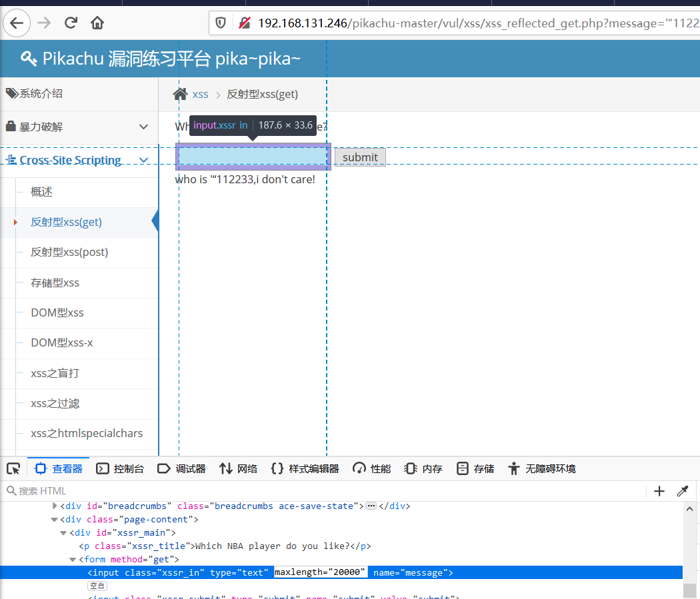The image size is (700, 599).
Task: Open DOM型xss in the sidebar
Action: click(57, 312)
